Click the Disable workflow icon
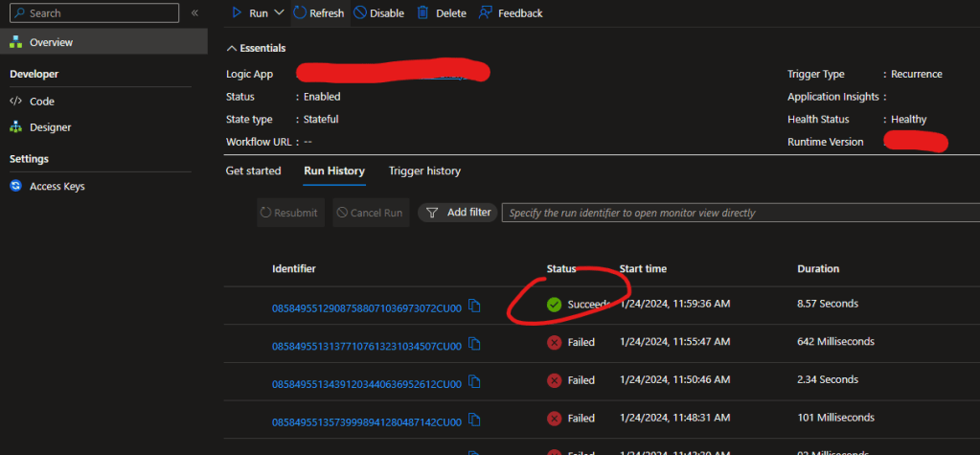 click(359, 13)
